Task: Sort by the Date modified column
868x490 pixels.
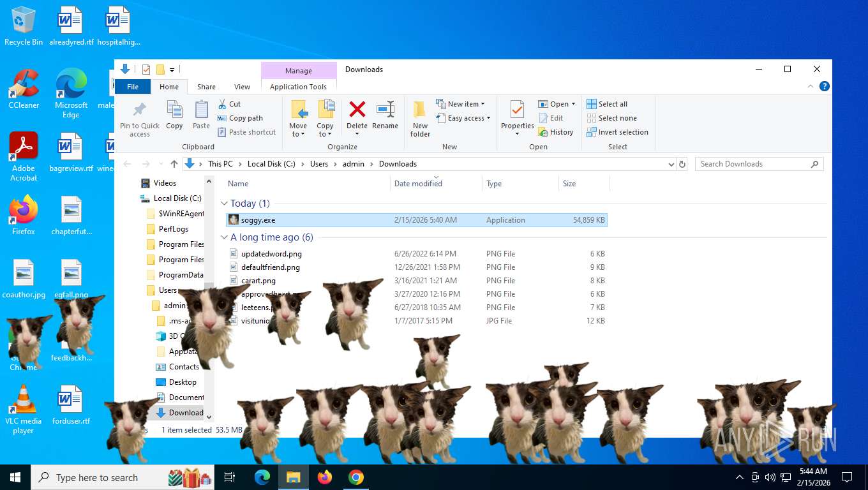Action: pyautogui.click(x=418, y=184)
